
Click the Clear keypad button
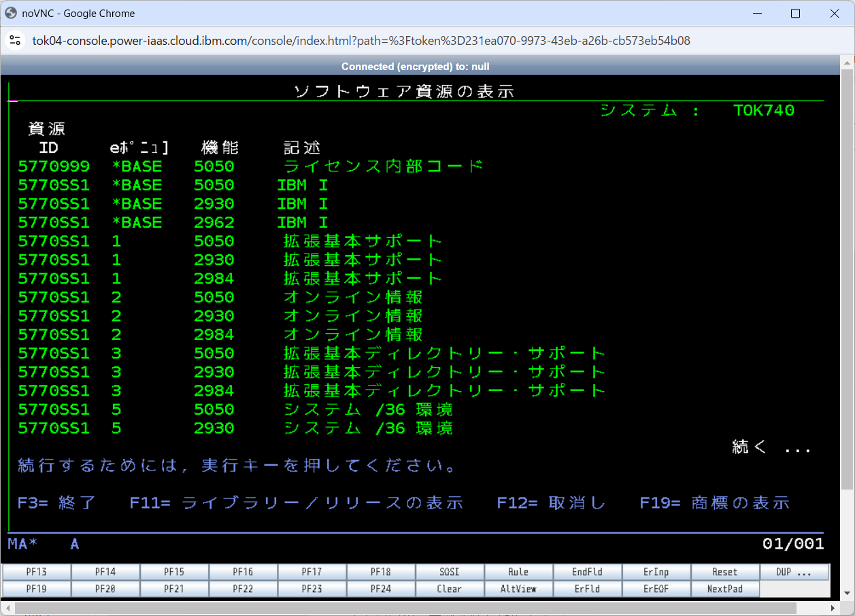tap(450, 589)
